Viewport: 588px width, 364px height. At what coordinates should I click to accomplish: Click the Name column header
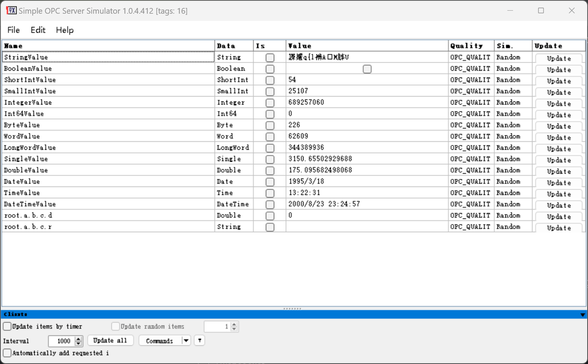point(108,46)
